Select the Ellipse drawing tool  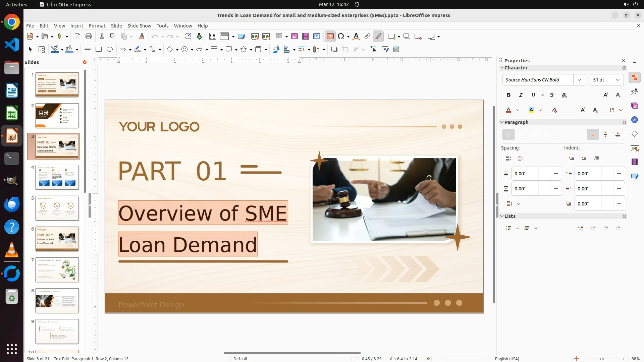point(110,50)
